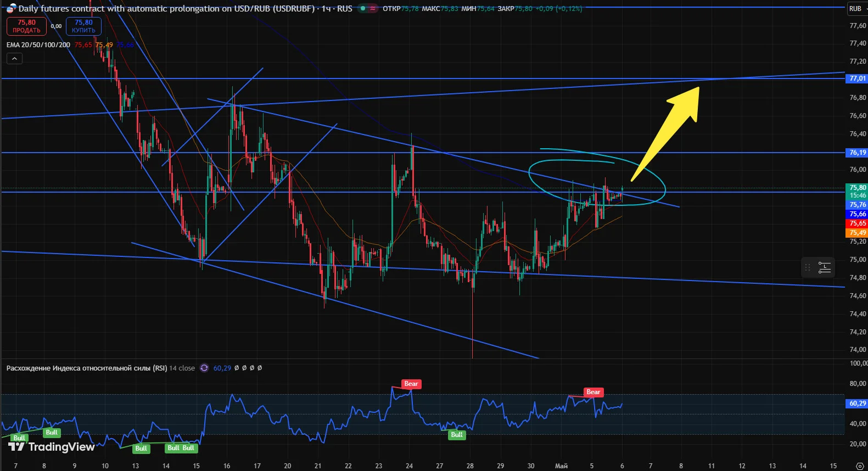Click the pink data mode indicator icon
The image size is (868, 471).
coord(373,8)
